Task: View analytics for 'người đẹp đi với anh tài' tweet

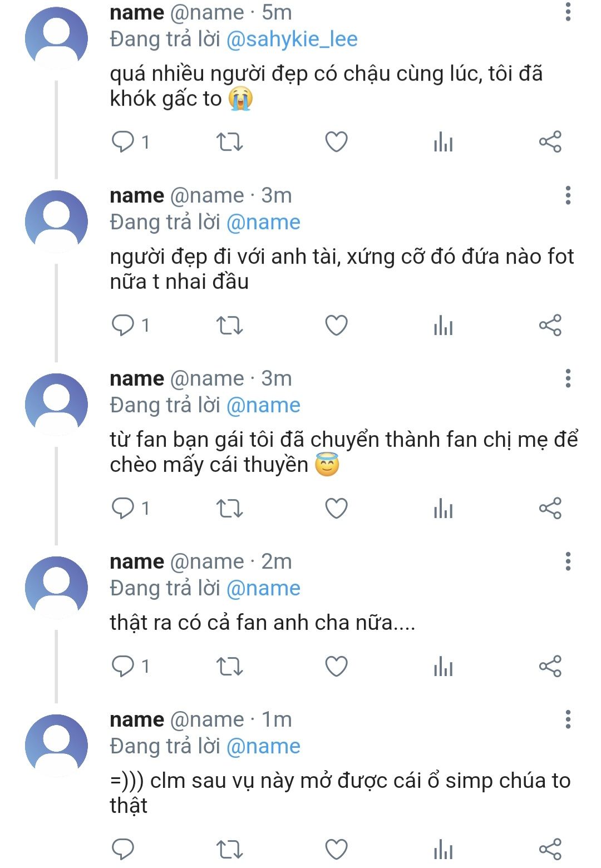Action: (443, 325)
